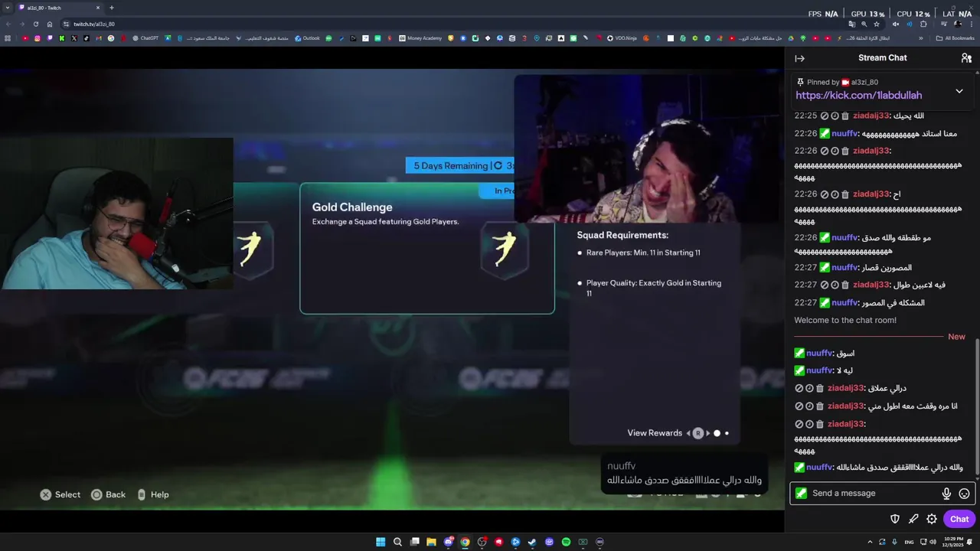
Task: Open Chrome three-dot menu
Action: [x=972, y=24]
